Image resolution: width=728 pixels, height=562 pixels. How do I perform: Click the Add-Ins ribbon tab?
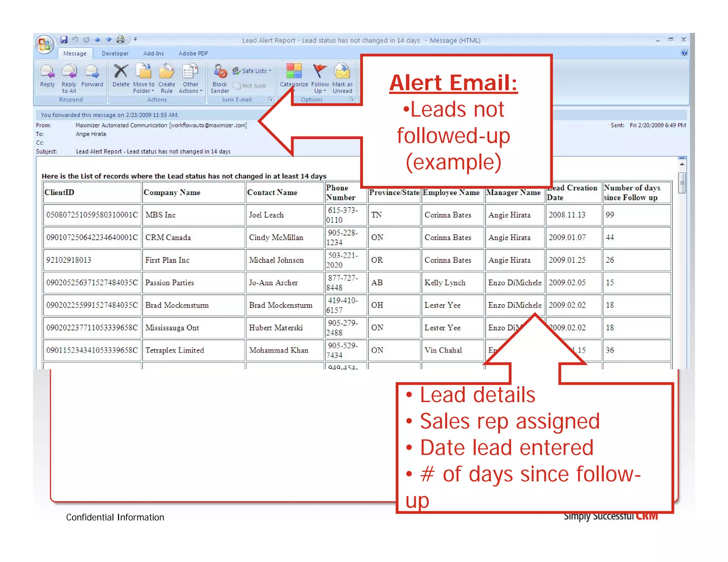[153, 54]
